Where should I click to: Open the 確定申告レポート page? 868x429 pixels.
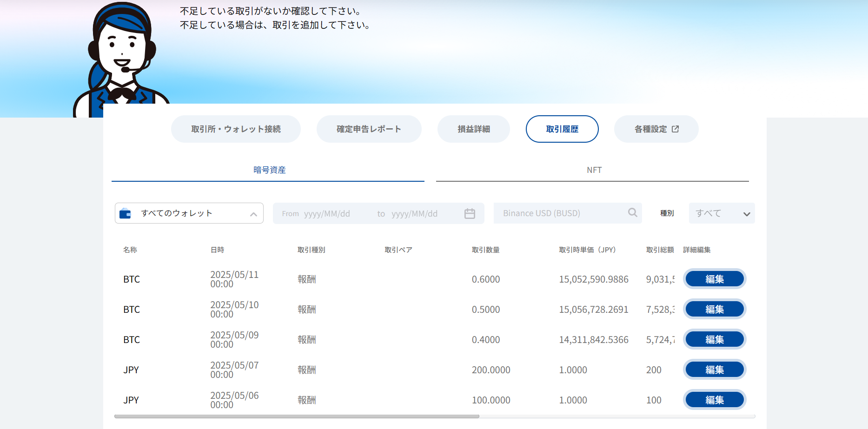pos(369,129)
